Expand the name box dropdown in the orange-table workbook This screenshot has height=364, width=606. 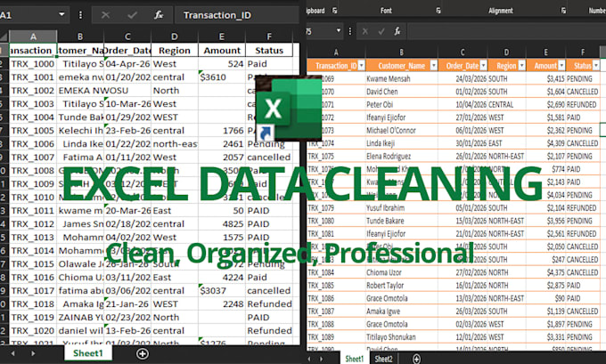pos(339,30)
